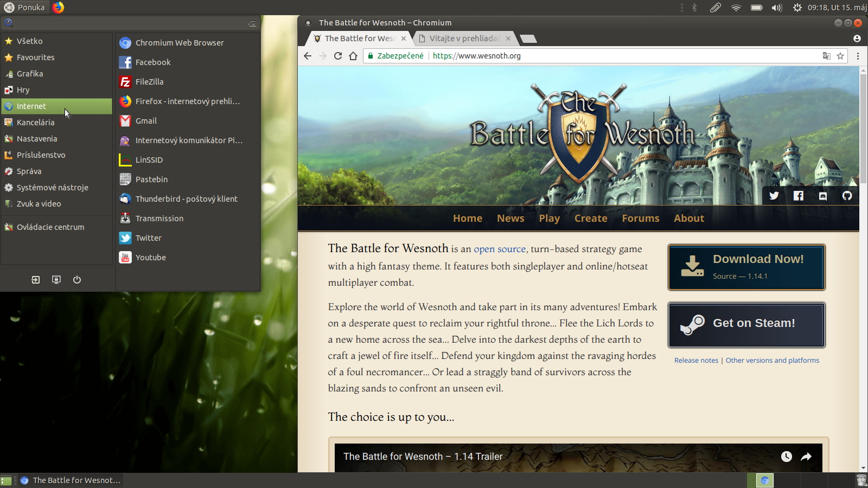Go to Chromium home page
Image resolution: width=868 pixels, height=488 pixels.
pyautogui.click(x=353, y=56)
